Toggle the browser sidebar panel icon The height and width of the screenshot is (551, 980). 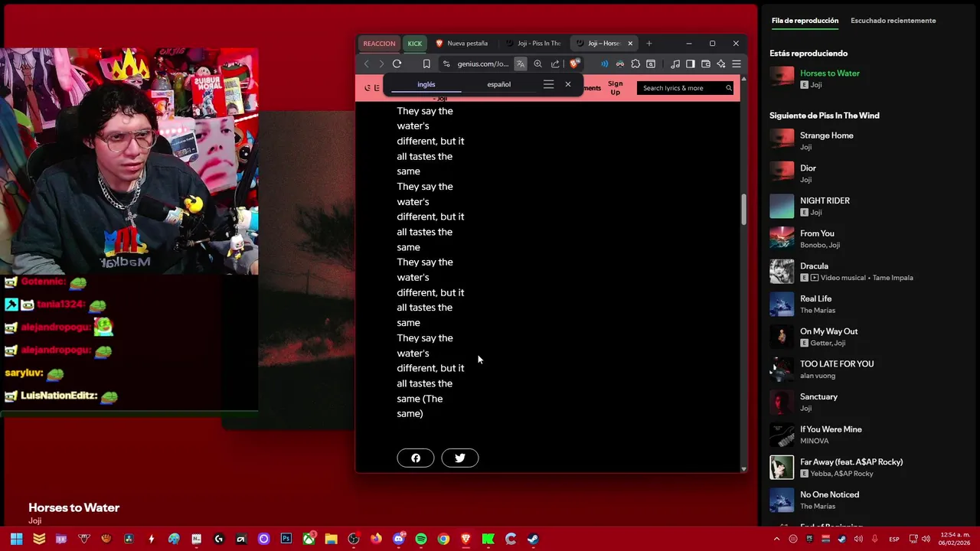click(691, 64)
